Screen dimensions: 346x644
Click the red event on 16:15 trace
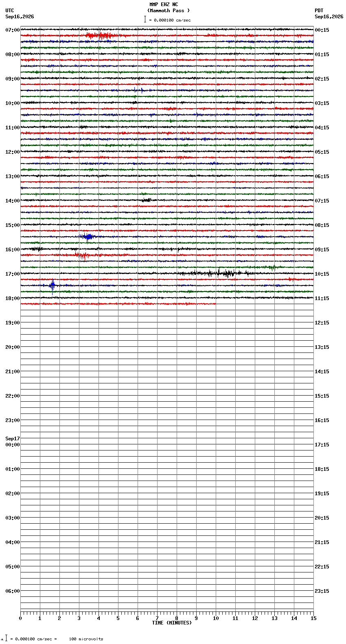click(x=83, y=255)
